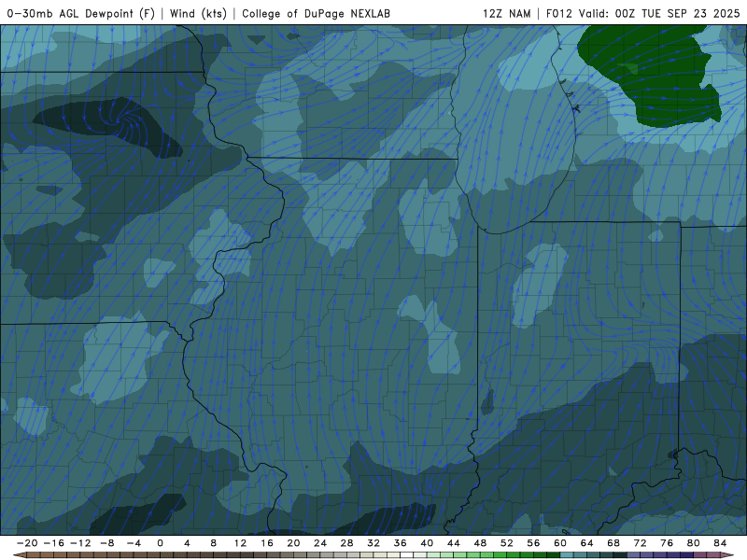Click the -20 legend value

point(27,543)
